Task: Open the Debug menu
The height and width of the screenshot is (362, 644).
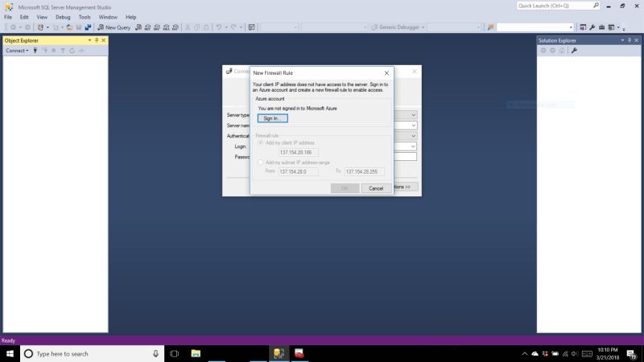Action: click(x=63, y=17)
